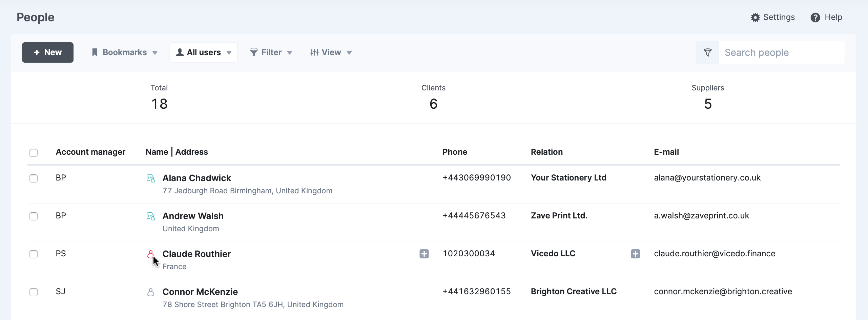Click the contact icon beside Alana Chadwick
The height and width of the screenshot is (320, 868).
pyautogui.click(x=150, y=178)
